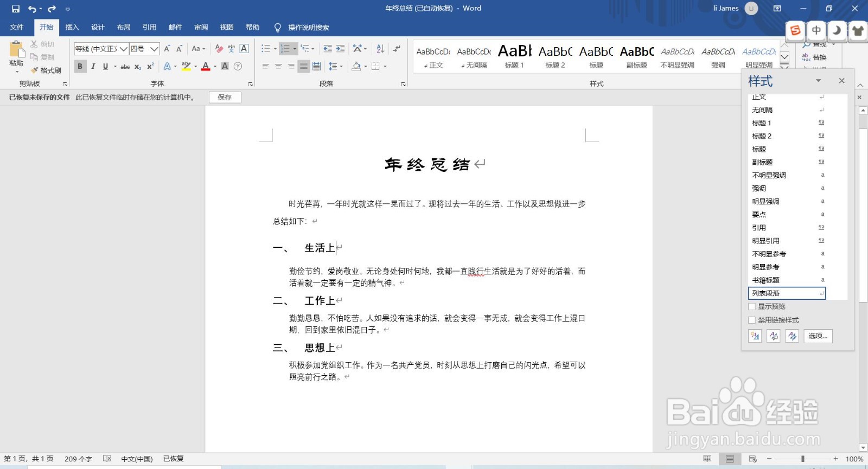
Task: Open the font size dropdown
Action: pos(154,49)
